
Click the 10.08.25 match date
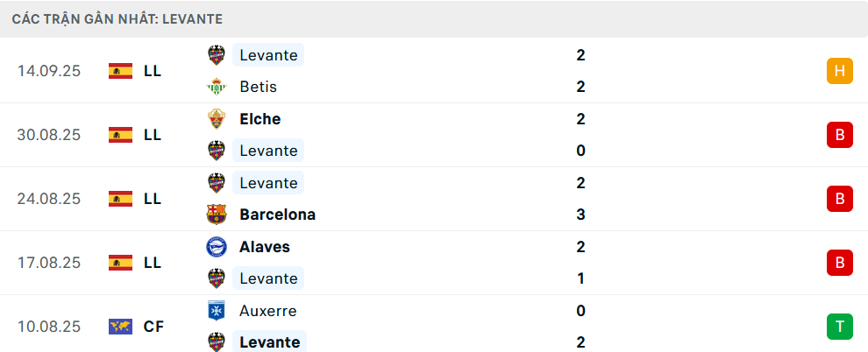(49, 327)
